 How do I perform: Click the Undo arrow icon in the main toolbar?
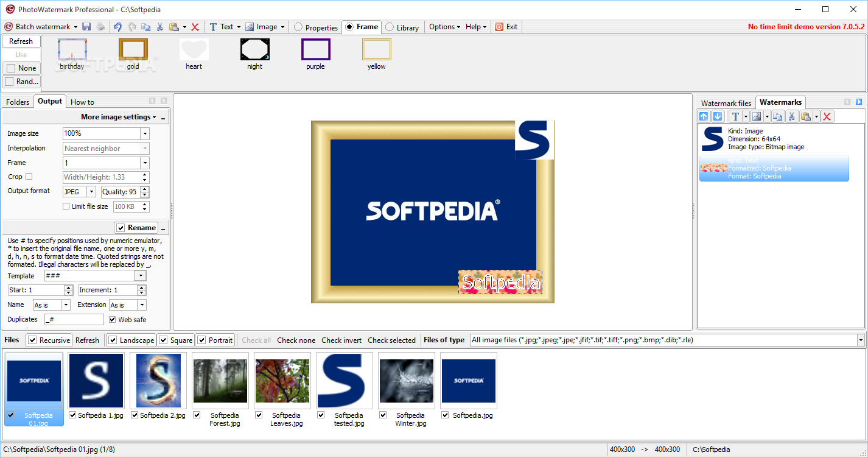[x=118, y=27]
